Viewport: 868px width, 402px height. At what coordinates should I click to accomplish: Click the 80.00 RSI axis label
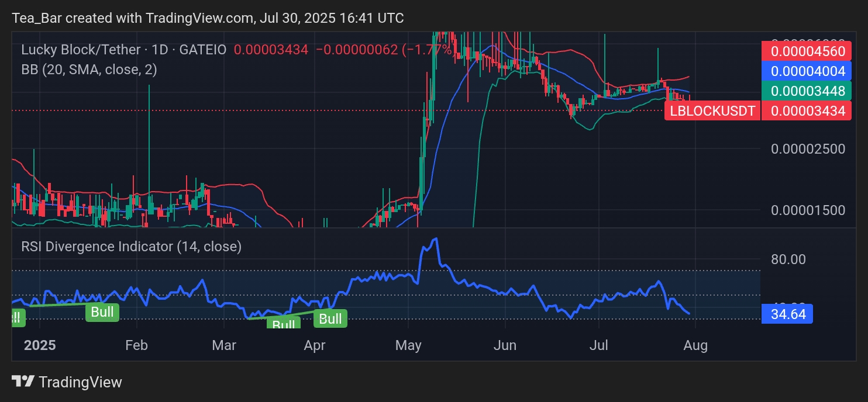pos(788,259)
